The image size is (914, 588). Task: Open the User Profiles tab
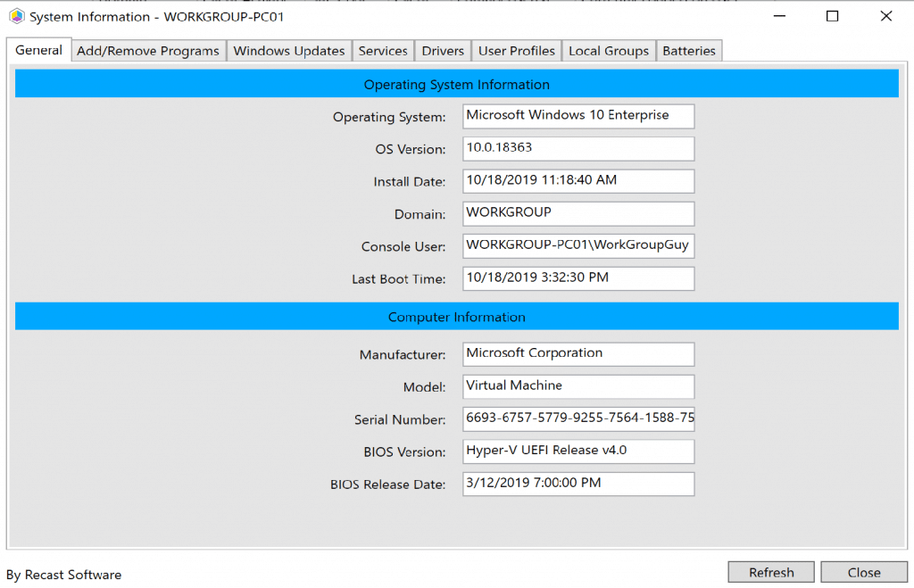516,51
